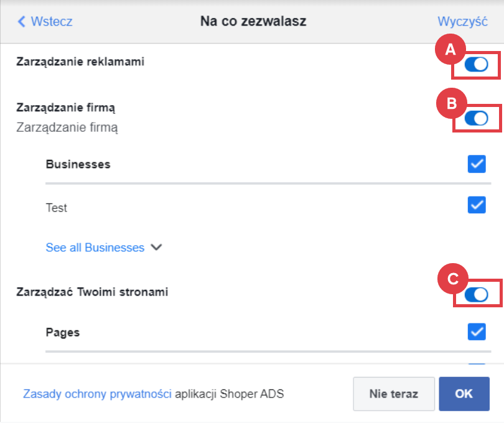Go back using the Wstecz link

pos(49,21)
